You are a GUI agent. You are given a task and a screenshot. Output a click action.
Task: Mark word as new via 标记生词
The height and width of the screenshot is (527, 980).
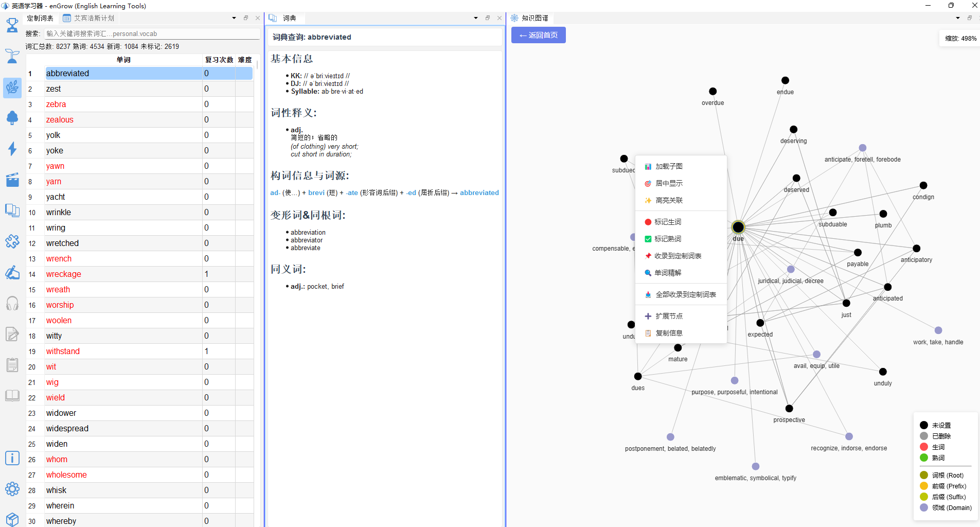[x=681, y=222]
